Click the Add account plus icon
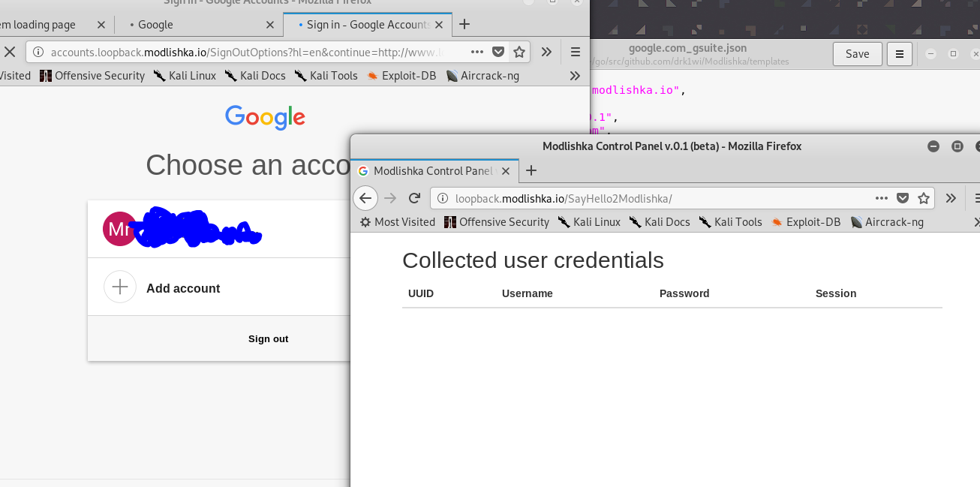 [120, 287]
